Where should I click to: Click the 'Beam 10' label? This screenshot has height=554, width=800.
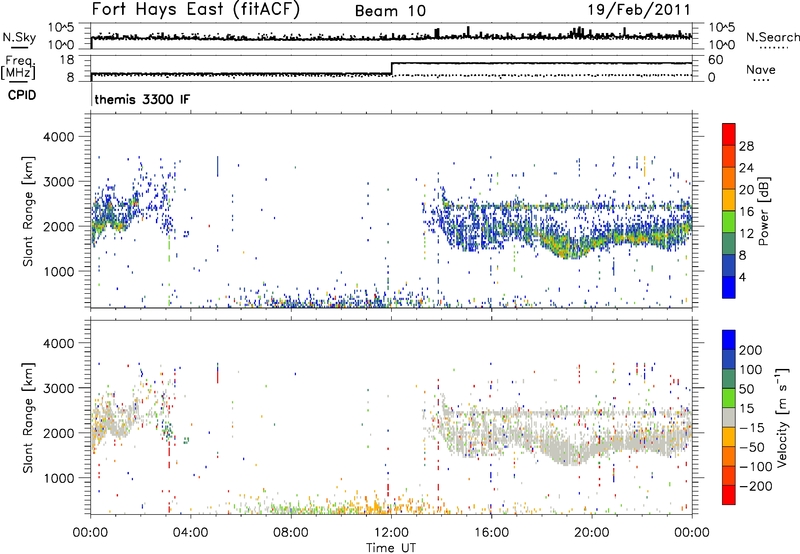(390, 11)
